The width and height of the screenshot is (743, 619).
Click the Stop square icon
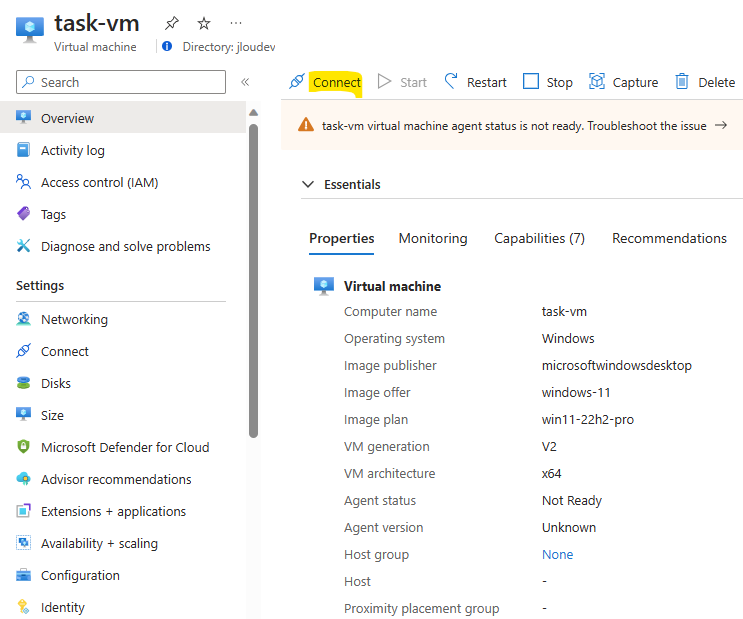(531, 81)
